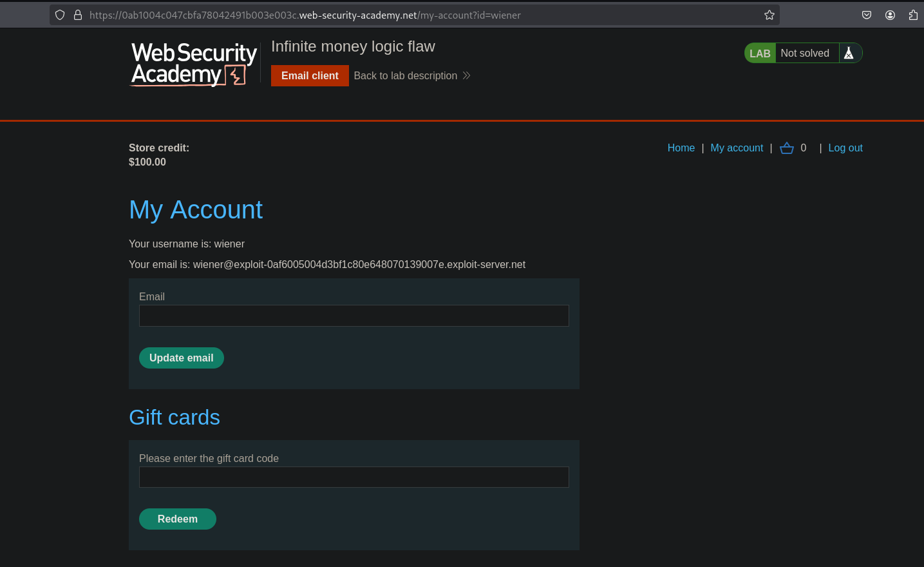Go to the Home navigation link
The image size is (924, 567).
(x=681, y=148)
